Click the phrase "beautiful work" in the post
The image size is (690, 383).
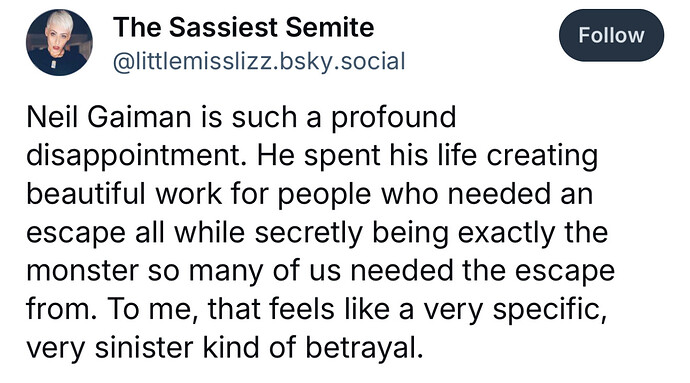click(x=124, y=194)
